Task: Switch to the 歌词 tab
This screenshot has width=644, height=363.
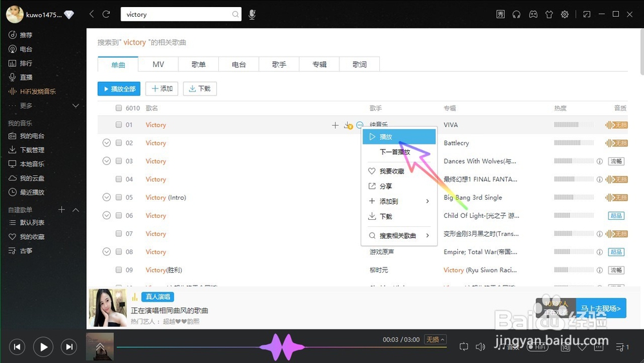Action: (359, 64)
